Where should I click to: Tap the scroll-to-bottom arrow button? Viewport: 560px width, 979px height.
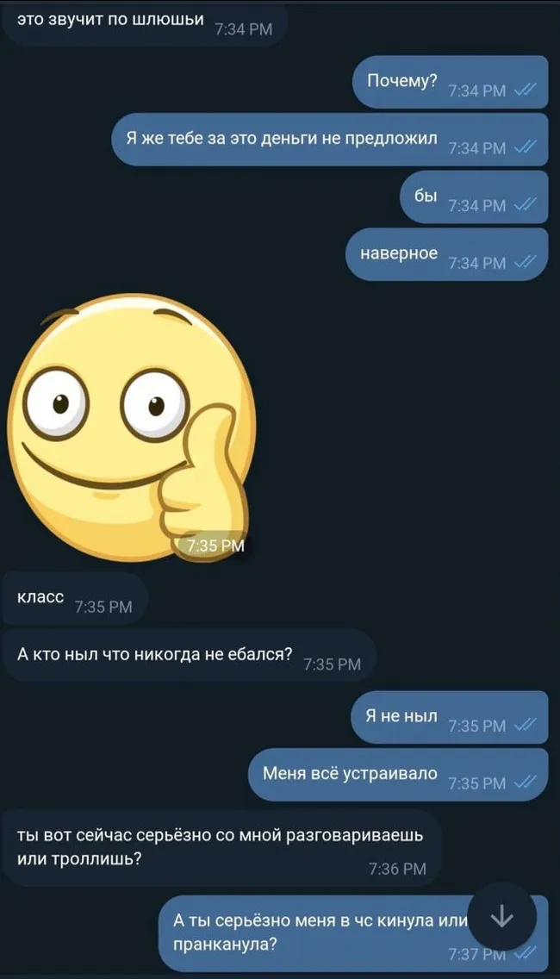coord(502,917)
